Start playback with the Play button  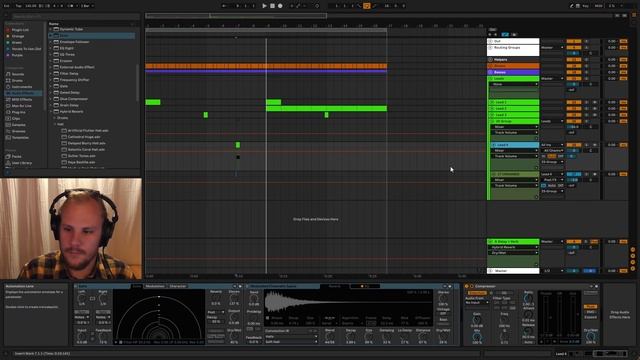click(x=264, y=6)
